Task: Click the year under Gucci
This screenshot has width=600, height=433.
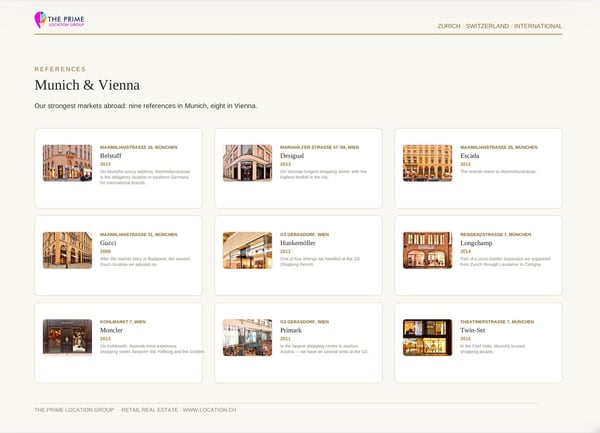Action: click(x=105, y=251)
